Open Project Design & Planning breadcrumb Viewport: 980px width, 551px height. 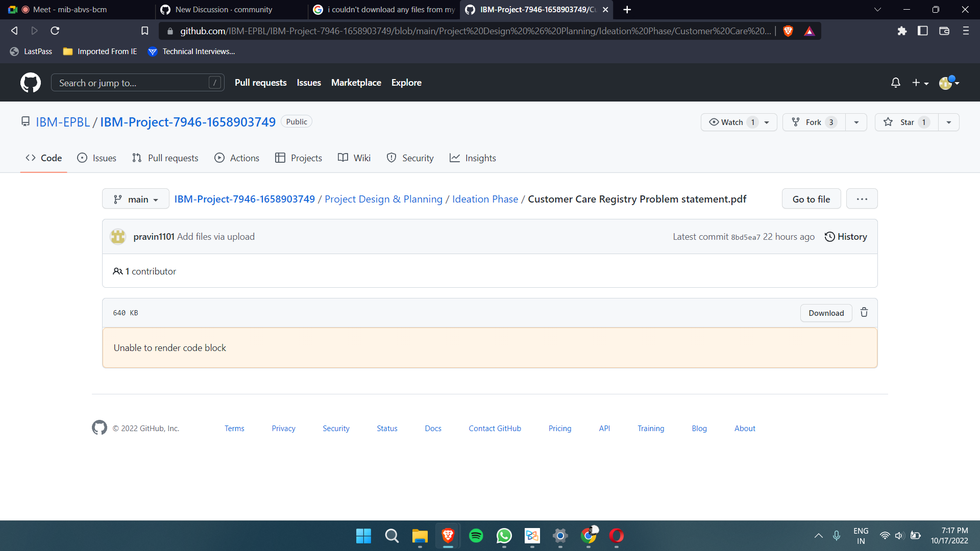(x=383, y=199)
